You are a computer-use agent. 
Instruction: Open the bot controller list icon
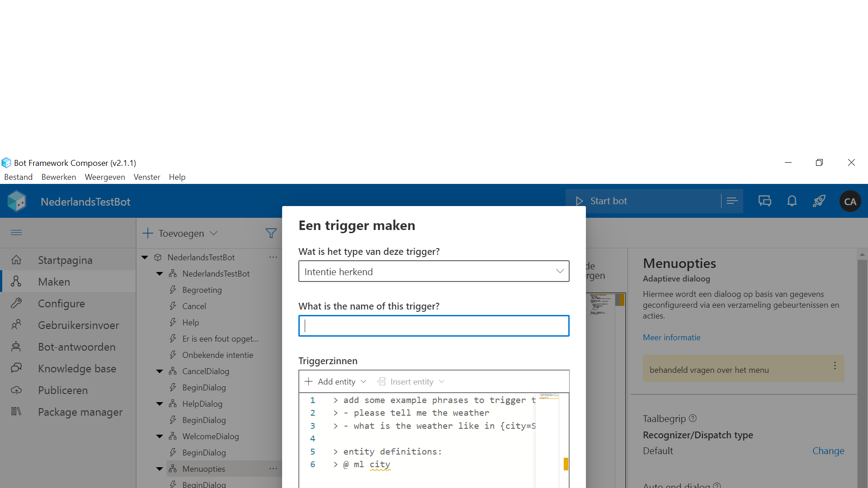732,201
